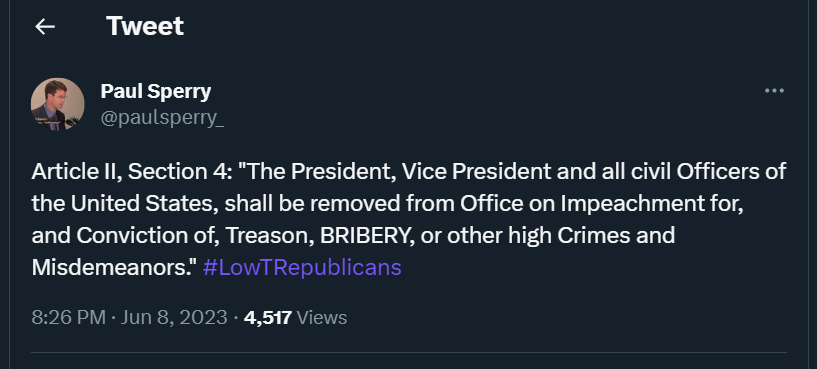Click the Tweet page heading
The width and height of the screenshot is (817, 369).
(145, 26)
